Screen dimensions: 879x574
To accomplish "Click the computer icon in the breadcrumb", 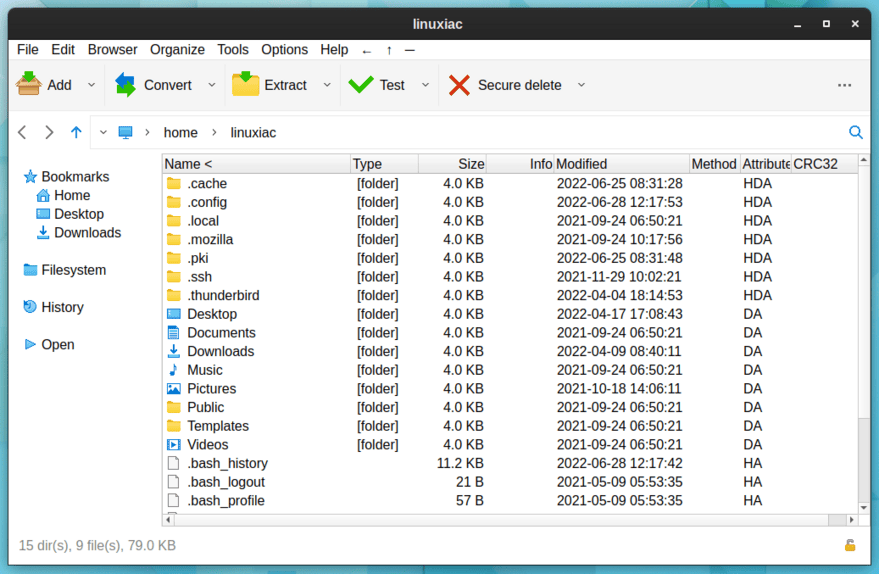I will pyautogui.click(x=125, y=132).
